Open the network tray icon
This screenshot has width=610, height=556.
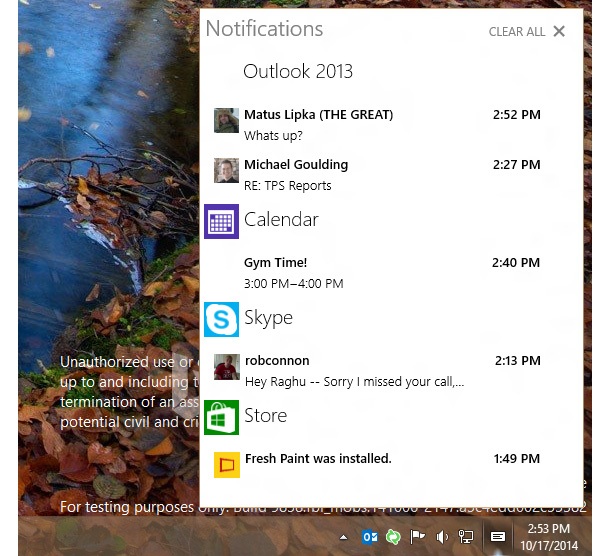(465, 537)
